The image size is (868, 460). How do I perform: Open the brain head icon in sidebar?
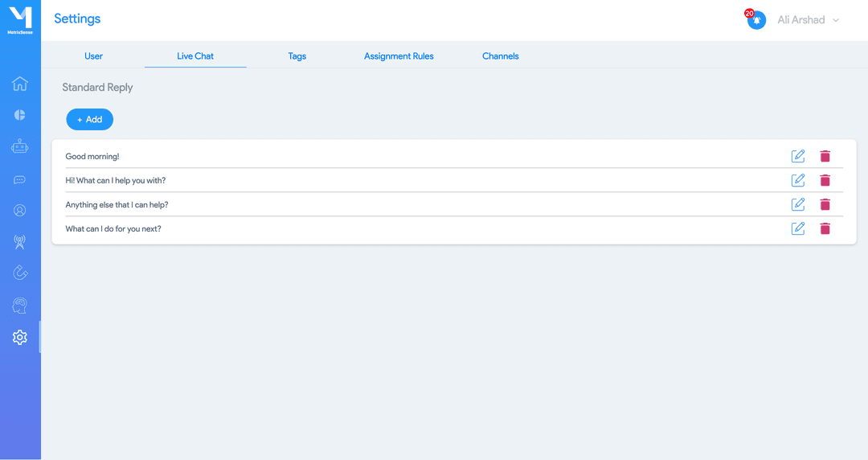pyautogui.click(x=20, y=305)
